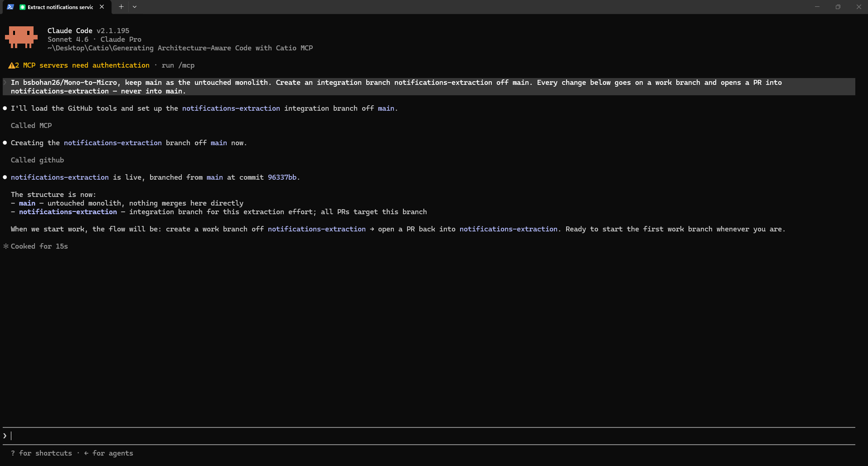
Task: Click '2 MCP servers need authentication' warning
Action: 82,65
